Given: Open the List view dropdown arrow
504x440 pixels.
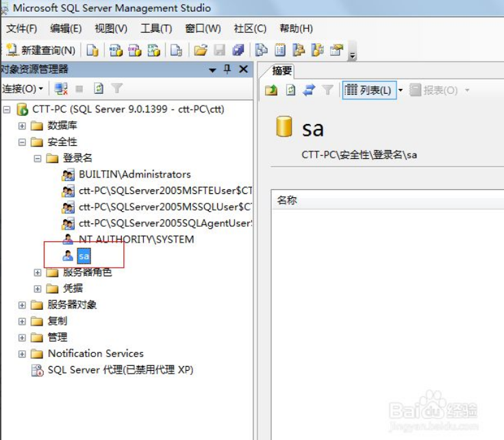Looking at the screenshot, I should click(401, 90).
